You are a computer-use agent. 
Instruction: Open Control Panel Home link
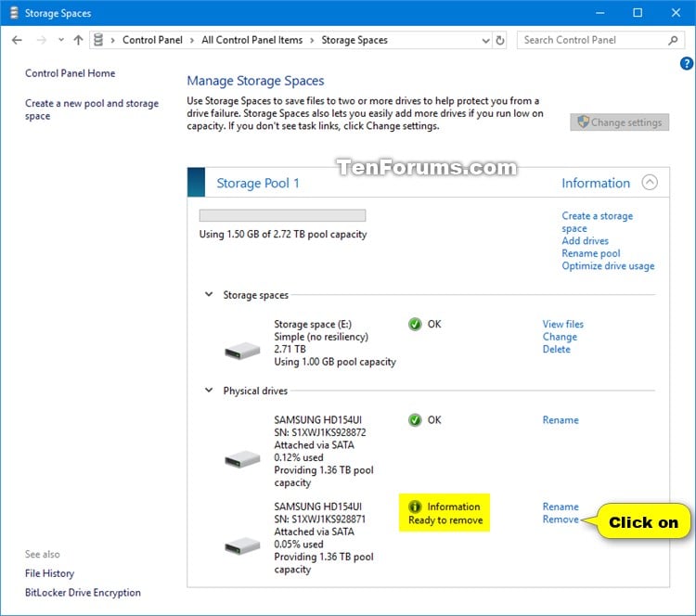point(71,73)
